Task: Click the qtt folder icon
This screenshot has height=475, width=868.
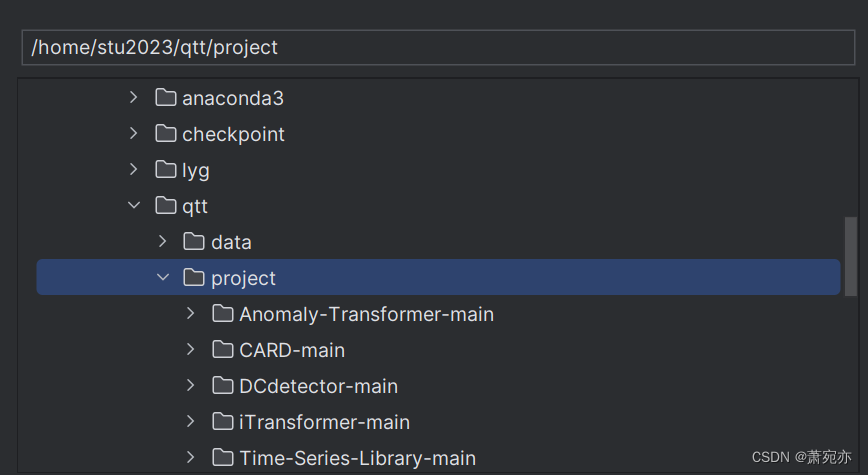Action: pos(166,206)
